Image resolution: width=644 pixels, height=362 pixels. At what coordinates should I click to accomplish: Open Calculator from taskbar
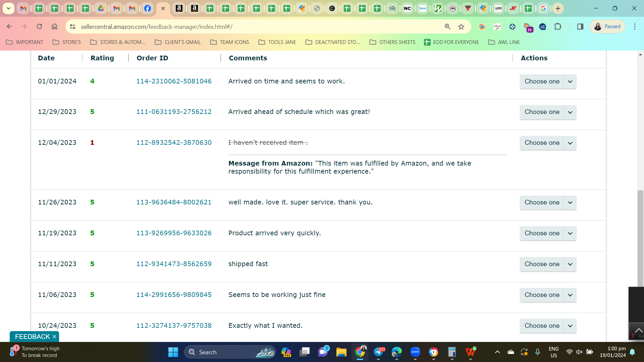click(452, 352)
